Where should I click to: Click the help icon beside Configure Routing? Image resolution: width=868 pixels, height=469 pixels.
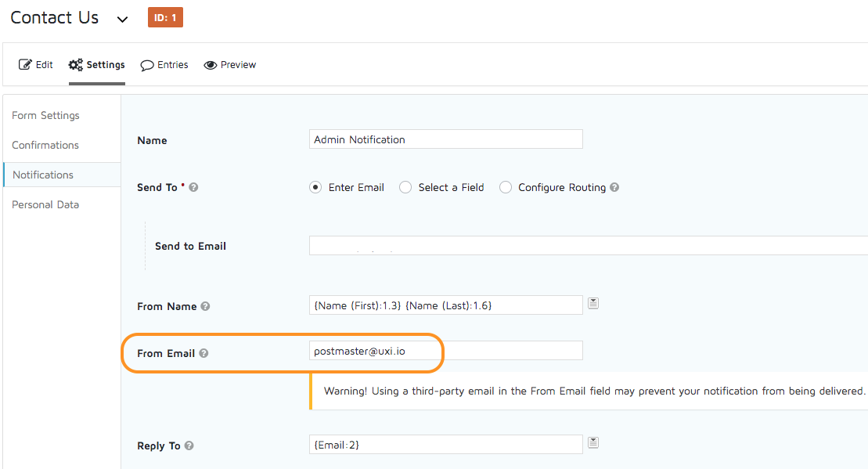[x=614, y=187]
